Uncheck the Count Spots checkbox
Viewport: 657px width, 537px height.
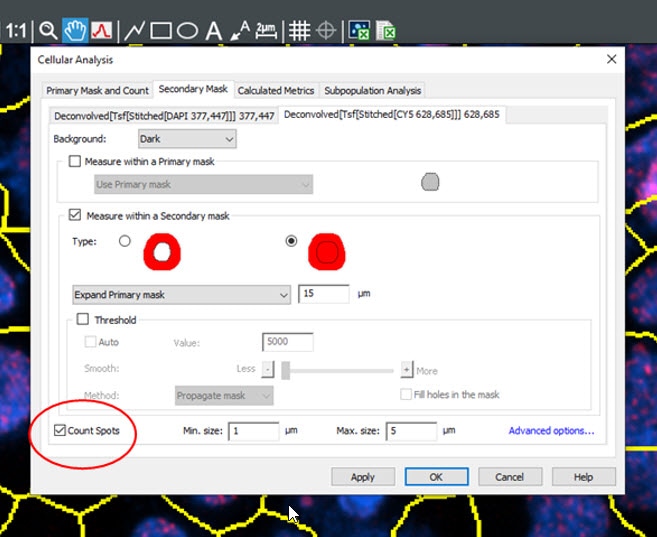tap(60, 431)
